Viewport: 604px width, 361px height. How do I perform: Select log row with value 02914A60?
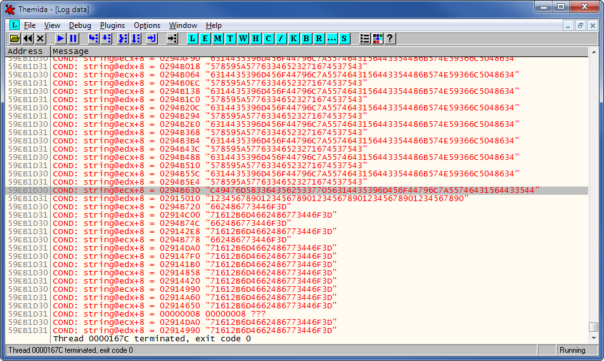tap(297, 297)
